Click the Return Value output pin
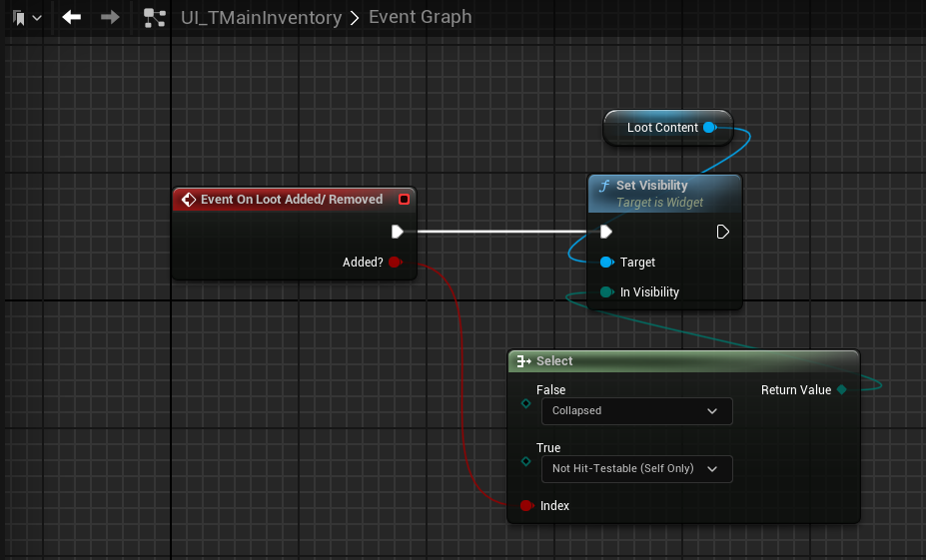This screenshot has width=926, height=560. (x=842, y=389)
